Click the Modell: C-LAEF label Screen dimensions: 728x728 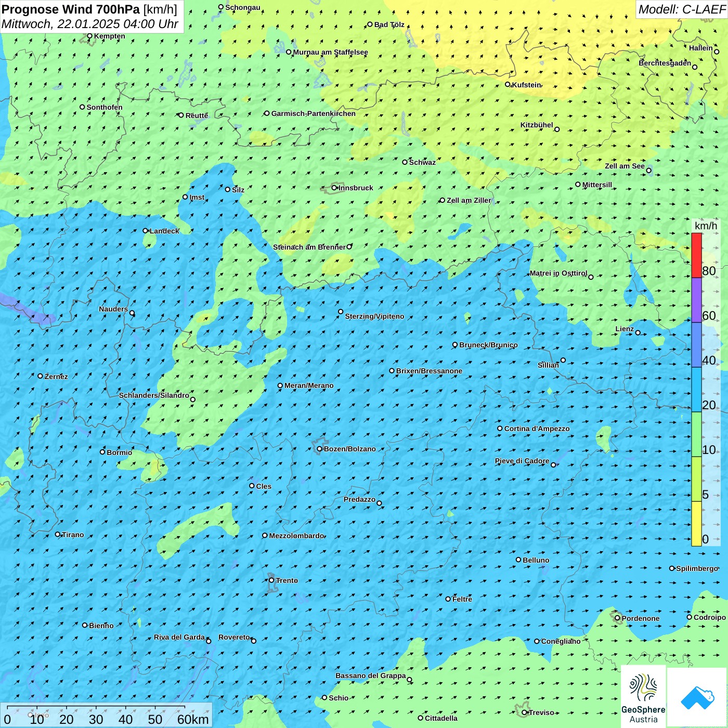(681, 9)
